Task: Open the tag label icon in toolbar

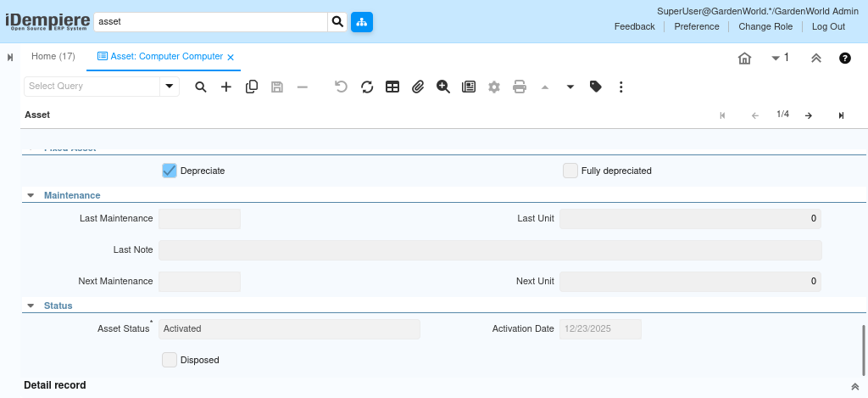Action: coord(596,87)
